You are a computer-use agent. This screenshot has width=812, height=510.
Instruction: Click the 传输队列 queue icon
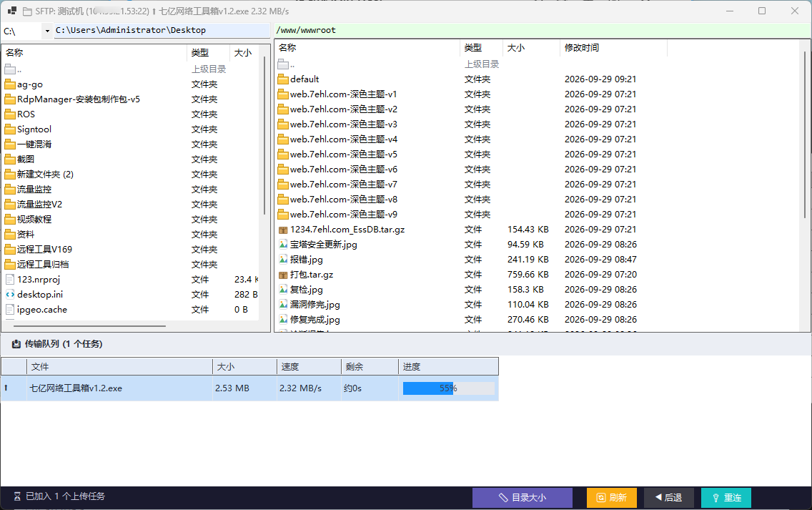click(16, 344)
